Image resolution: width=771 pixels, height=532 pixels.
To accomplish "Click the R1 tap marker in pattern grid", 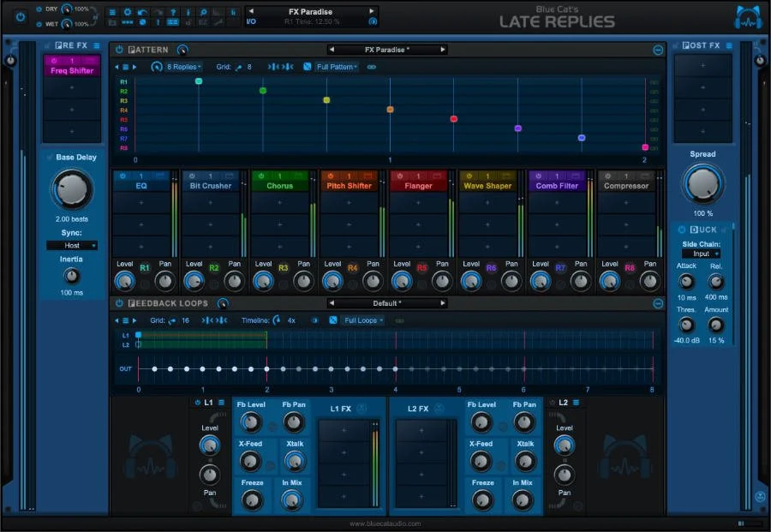I will point(199,81).
